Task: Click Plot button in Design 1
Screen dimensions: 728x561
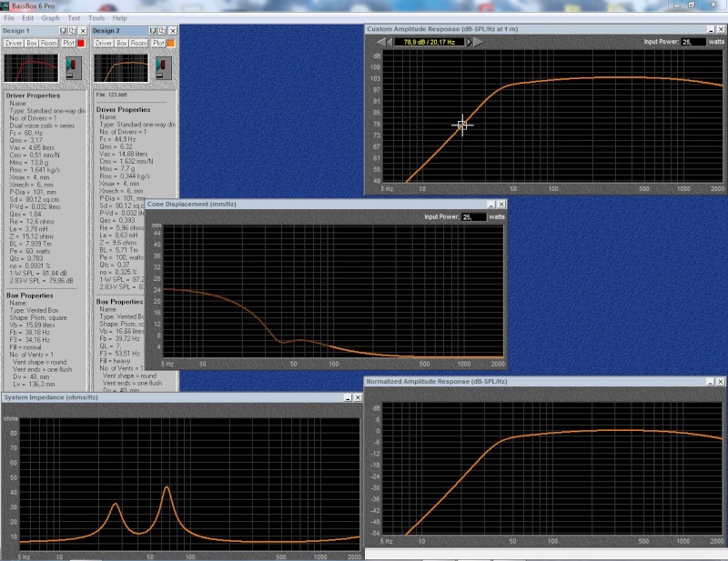Action: click(69, 43)
